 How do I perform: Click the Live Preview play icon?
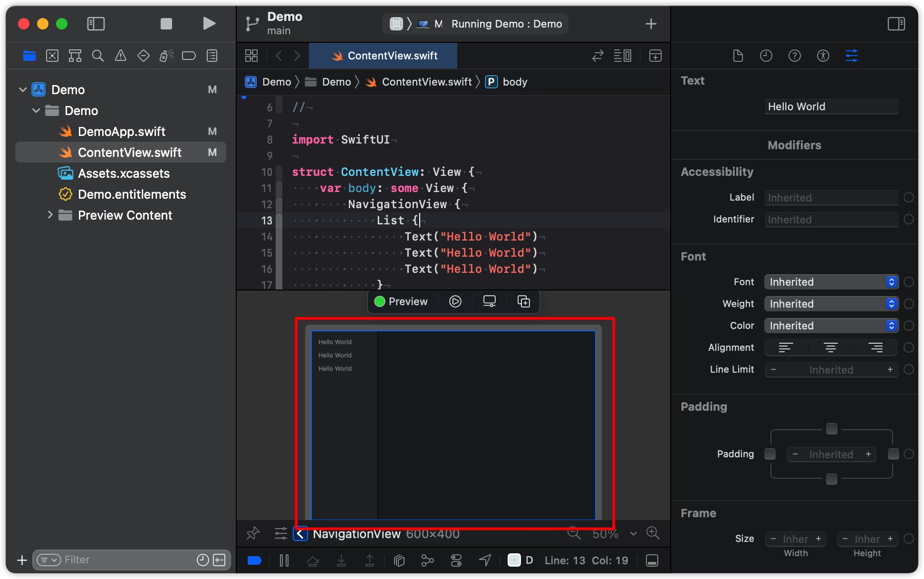[455, 301]
